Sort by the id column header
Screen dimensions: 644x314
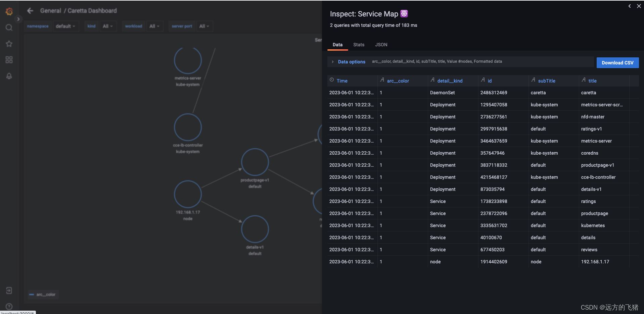[x=490, y=81]
